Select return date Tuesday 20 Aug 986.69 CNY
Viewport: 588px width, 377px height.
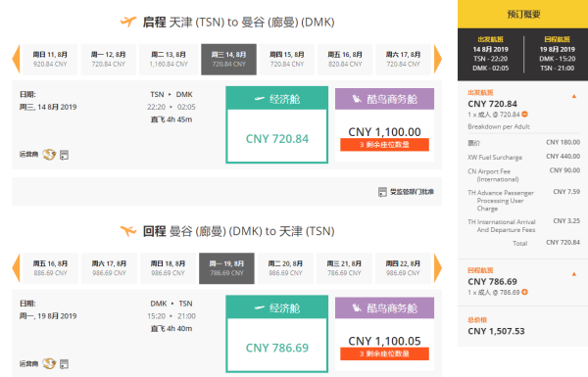tap(285, 268)
